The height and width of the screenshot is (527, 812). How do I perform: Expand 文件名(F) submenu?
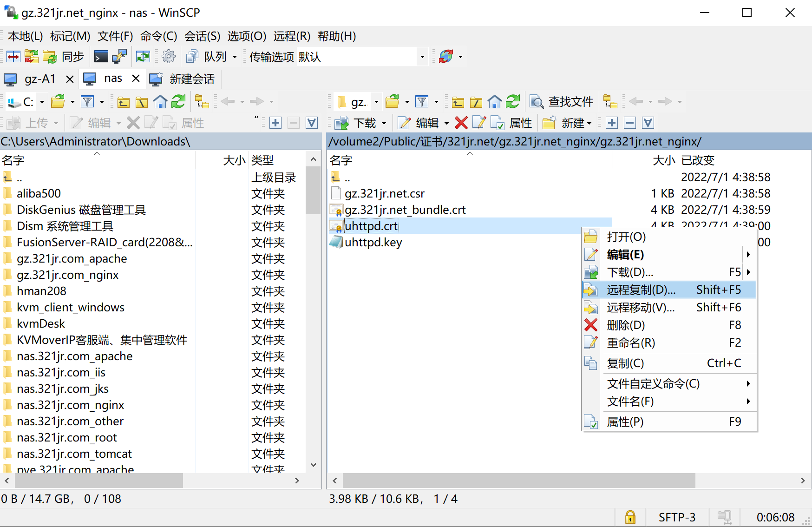pos(669,401)
